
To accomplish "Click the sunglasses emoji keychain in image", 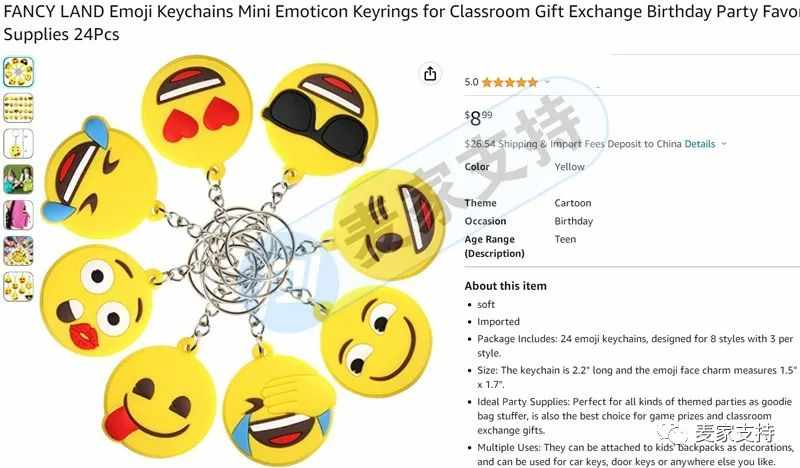I will tap(320, 119).
